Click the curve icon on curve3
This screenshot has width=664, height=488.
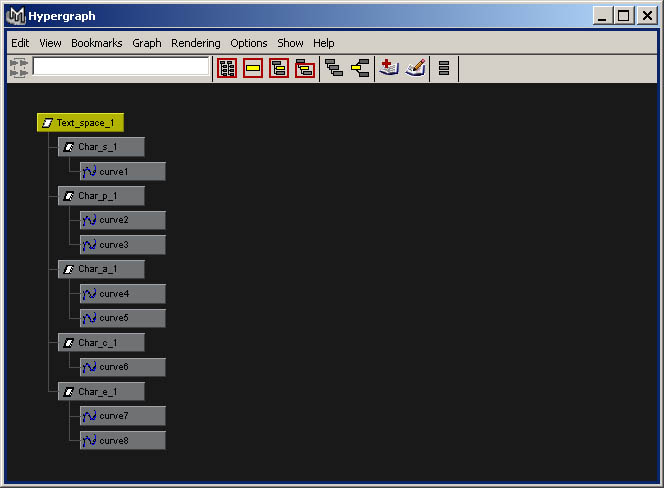coord(89,245)
